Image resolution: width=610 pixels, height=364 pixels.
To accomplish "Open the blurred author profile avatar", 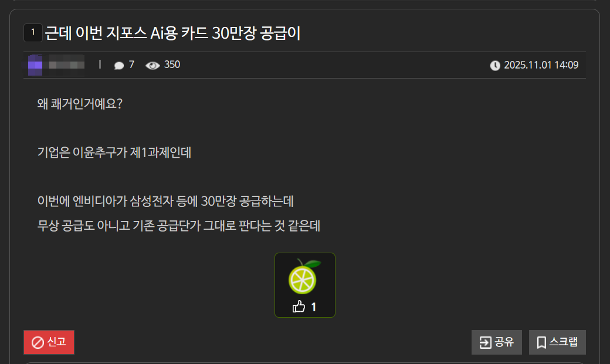I will click(35, 65).
